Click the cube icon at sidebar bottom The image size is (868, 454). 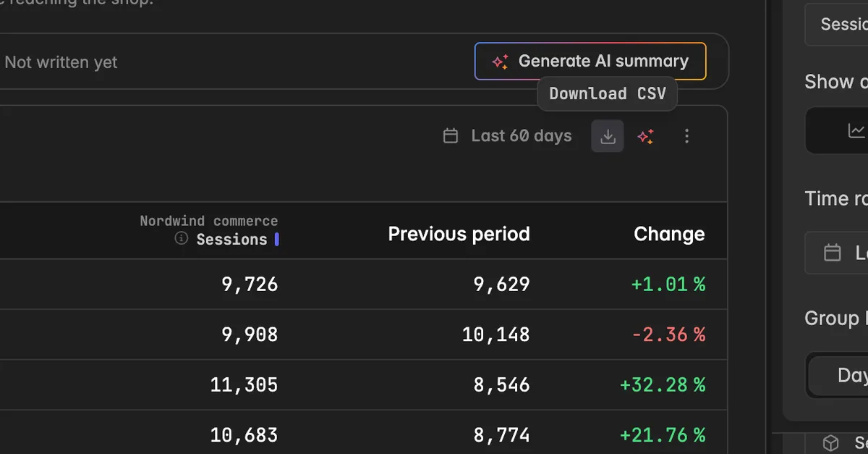pos(832,442)
